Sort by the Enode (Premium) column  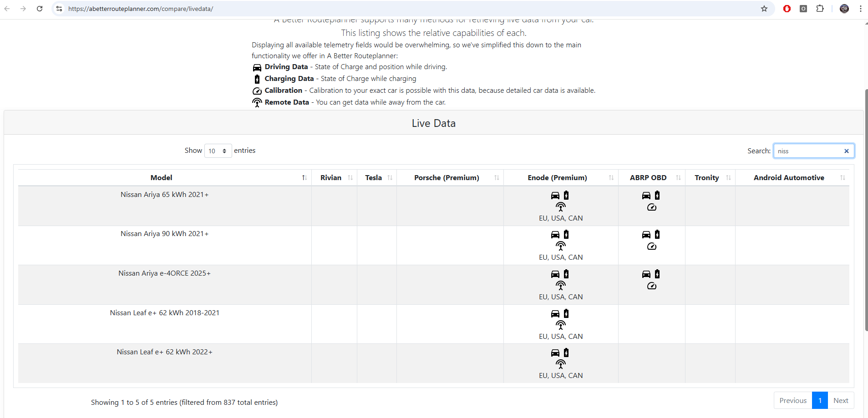coord(557,178)
